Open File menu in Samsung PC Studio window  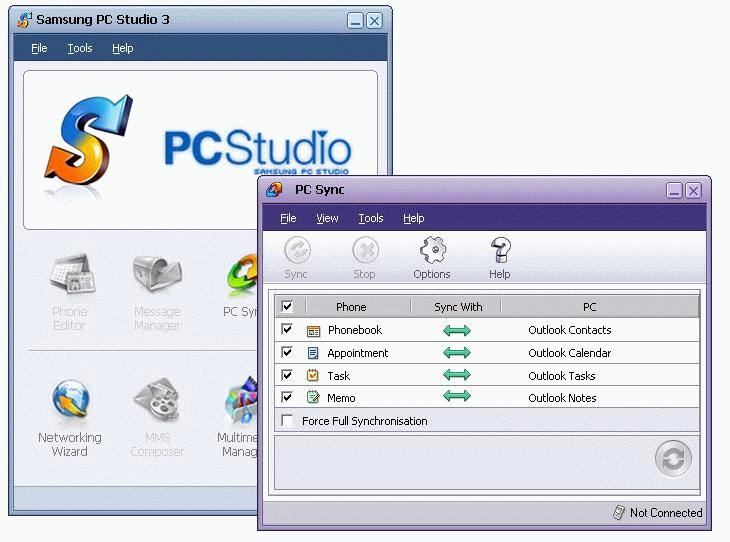click(39, 48)
